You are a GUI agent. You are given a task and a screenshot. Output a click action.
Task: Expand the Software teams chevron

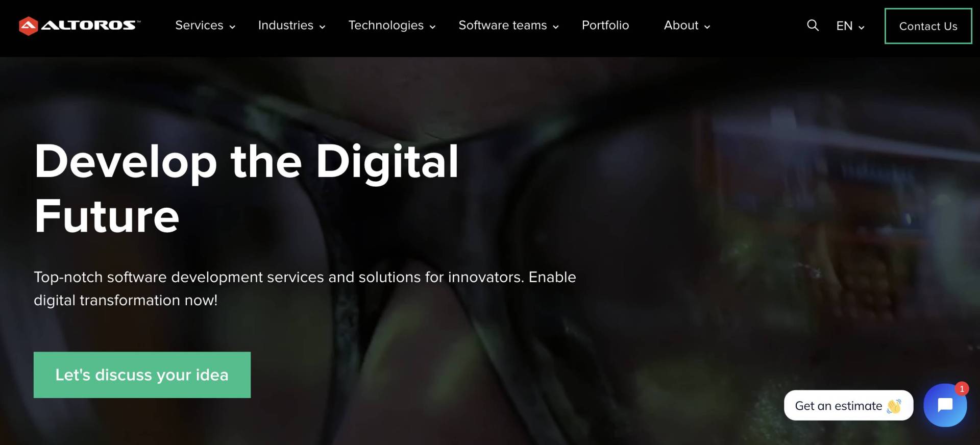[x=556, y=27]
